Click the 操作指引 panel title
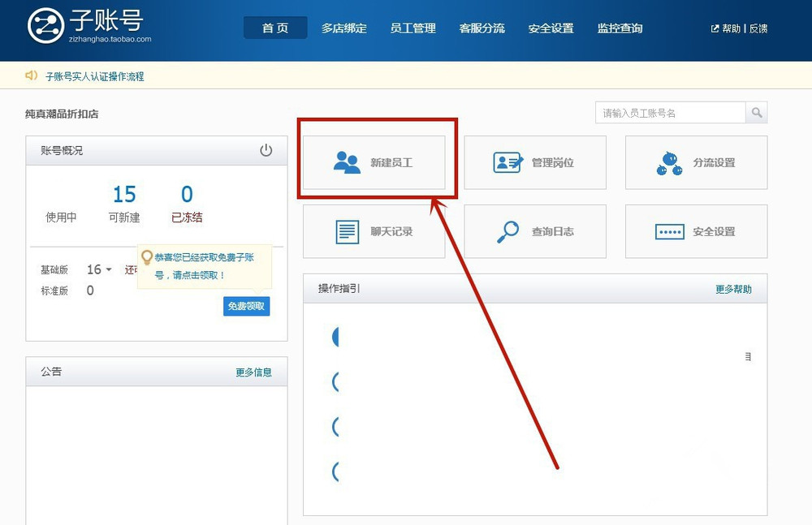The height and width of the screenshot is (525, 812). (339, 288)
